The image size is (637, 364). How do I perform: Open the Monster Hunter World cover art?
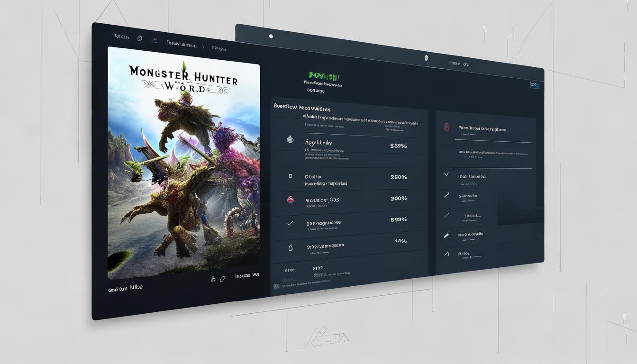(x=183, y=163)
